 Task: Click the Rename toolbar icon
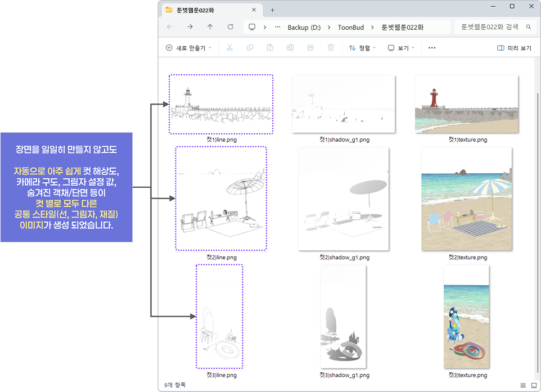pos(290,48)
